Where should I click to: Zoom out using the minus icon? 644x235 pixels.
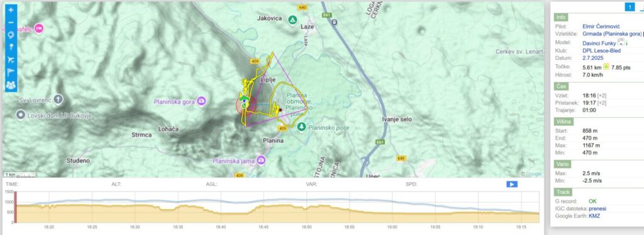[11, 22]
